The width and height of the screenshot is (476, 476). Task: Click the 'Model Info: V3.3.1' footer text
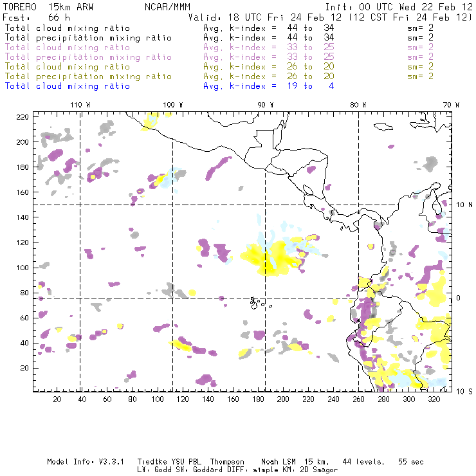(86, 462)
